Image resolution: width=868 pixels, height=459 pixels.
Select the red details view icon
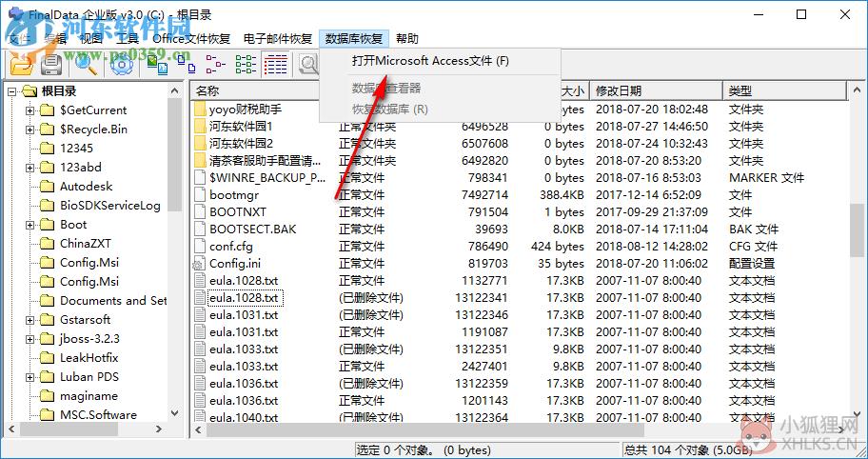[275, 64]
